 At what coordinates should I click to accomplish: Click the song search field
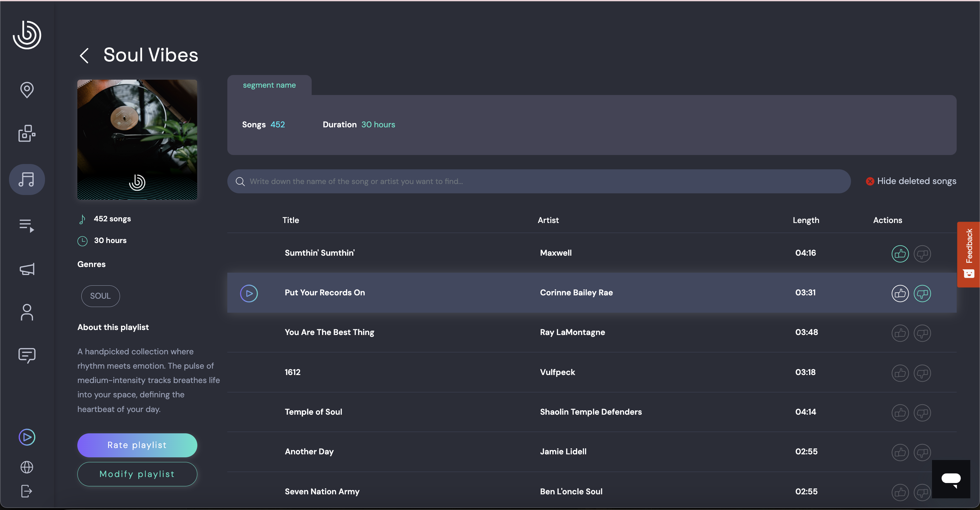pyautogui.click(x=539, y=181)
